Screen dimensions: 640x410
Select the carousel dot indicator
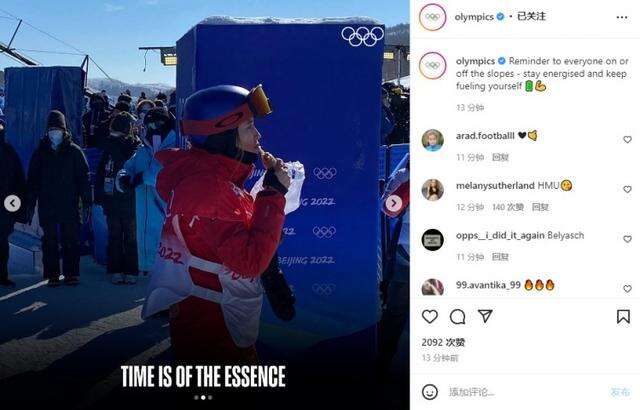click(203, 397)
